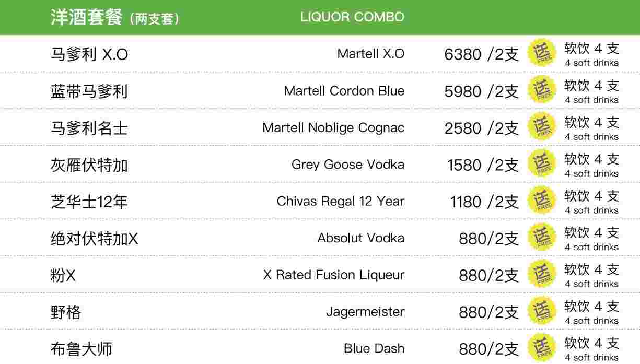Select the Chivas Regal 12 Year entry
This screenshot has height=364, width=640.
[341, 201]
